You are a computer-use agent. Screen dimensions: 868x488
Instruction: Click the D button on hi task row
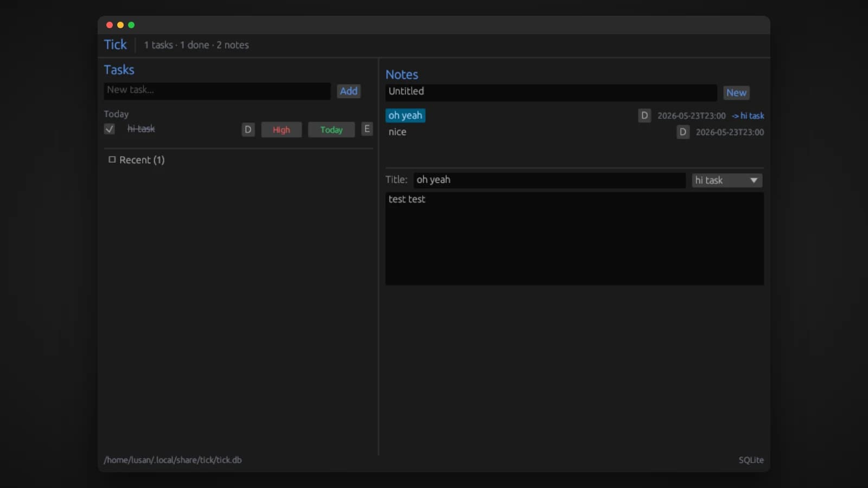[x=248, y=130]
